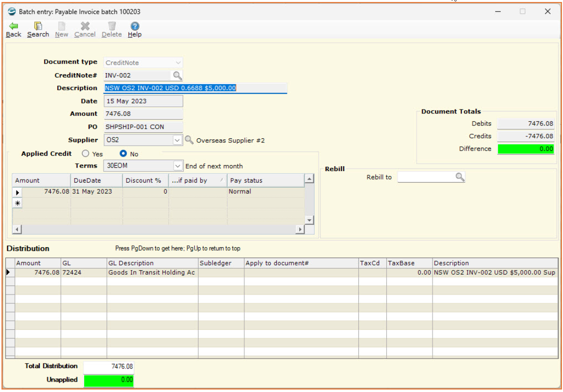Click the Credits total field -7476.08
The height and width of the screenshot is (392, 563).
click(526, 136)
